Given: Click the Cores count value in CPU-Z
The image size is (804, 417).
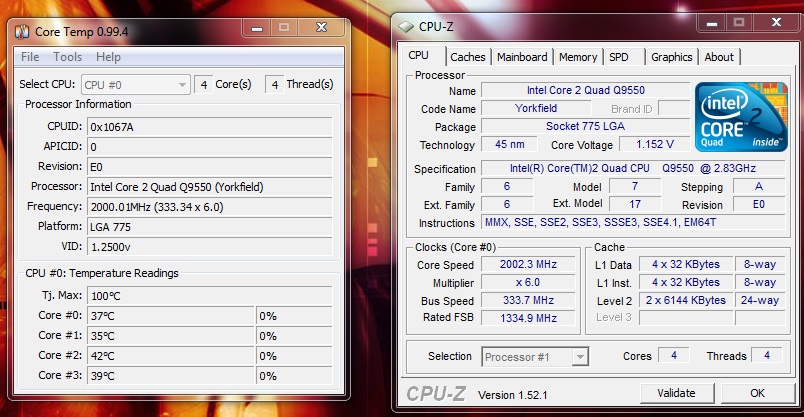Looking at the screenshot, I should pos(674,355).
